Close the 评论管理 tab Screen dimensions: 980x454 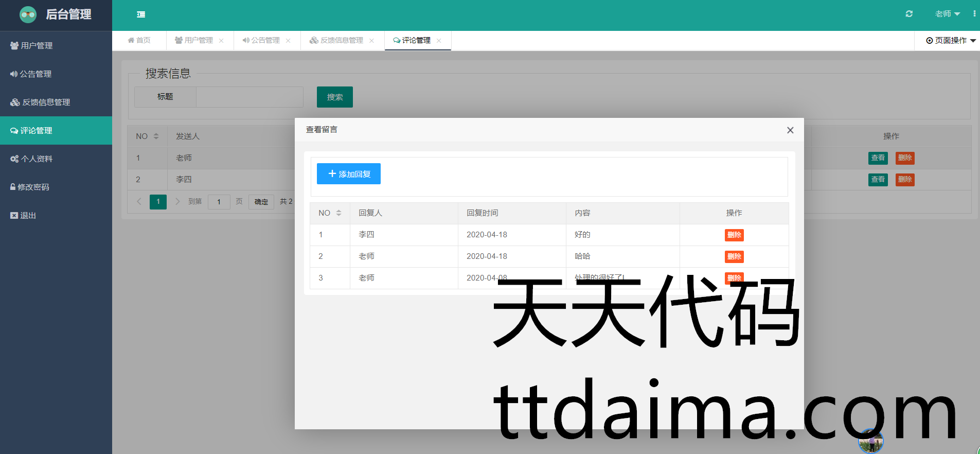pos(439,41)
